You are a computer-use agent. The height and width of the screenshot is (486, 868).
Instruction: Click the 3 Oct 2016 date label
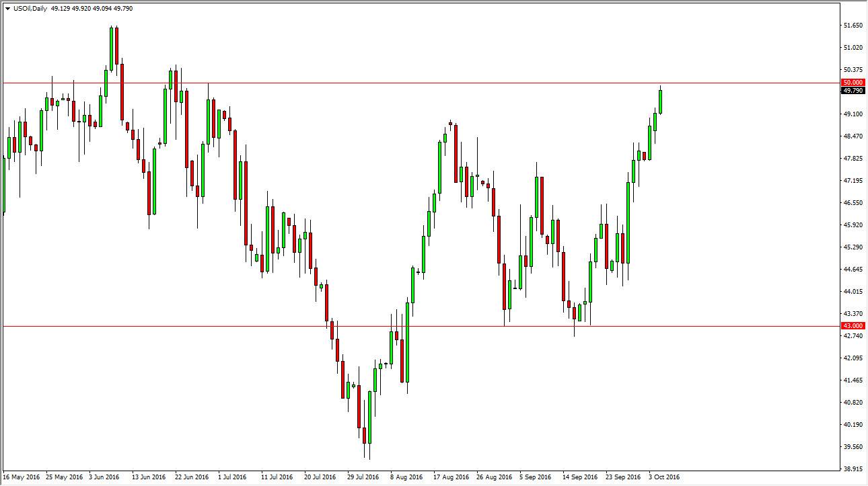tap(665, 477)
